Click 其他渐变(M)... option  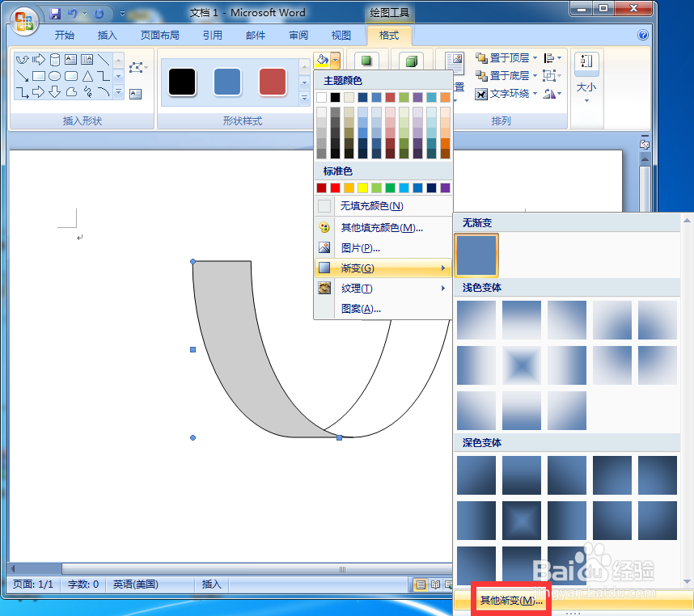511,601
